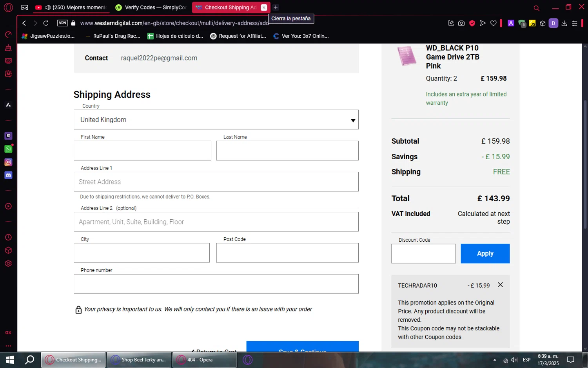Click the Last Name input field
Image resolution: width=588 pixels, height=368 pixels.
(287, 151)
